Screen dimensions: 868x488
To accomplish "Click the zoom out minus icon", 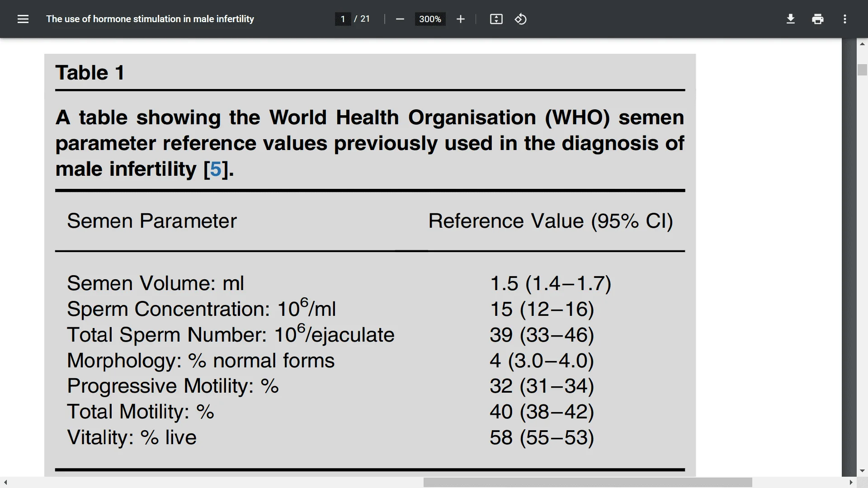I will tap(400, 19).
